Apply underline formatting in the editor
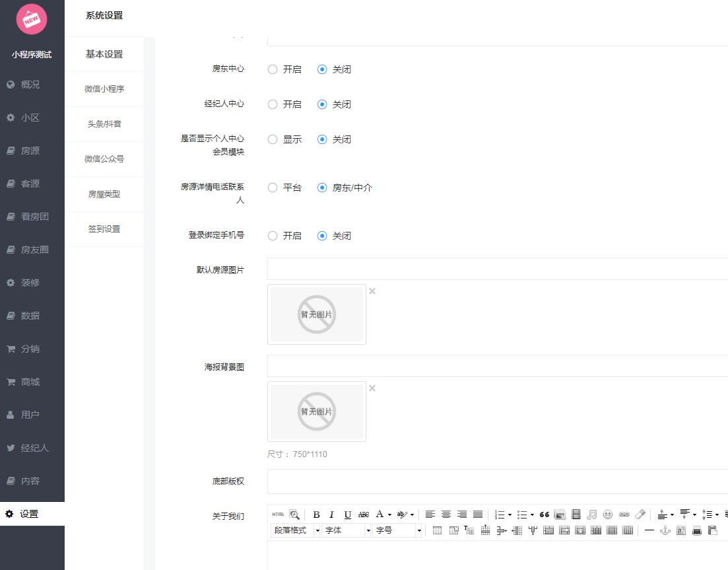 point(347,515)
